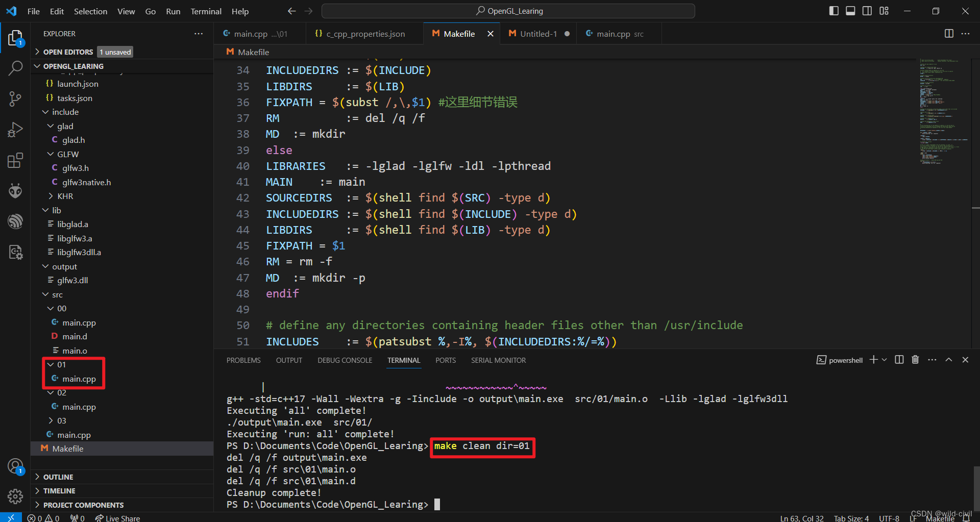The height and width of the screenshot is (522, 980).
Task: Maximize the panel size
Action: (x=949, y=360)
